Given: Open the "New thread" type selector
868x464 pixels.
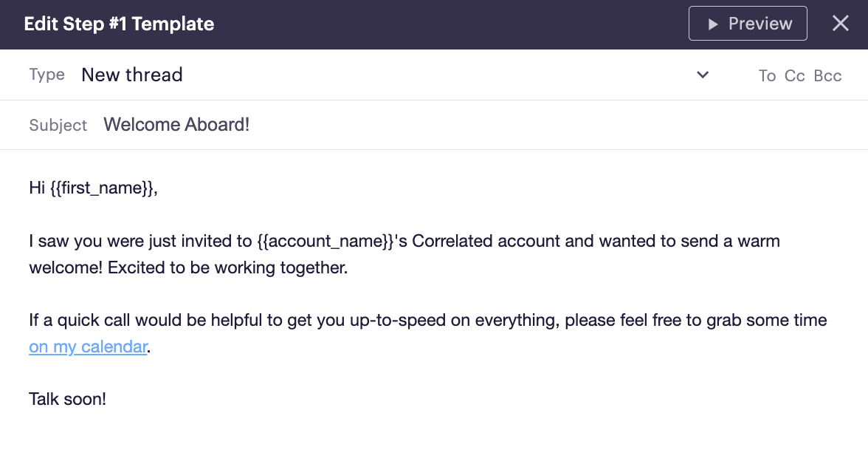Looking at the screenshot, I should pyautogui.click(x=132, y=75).
